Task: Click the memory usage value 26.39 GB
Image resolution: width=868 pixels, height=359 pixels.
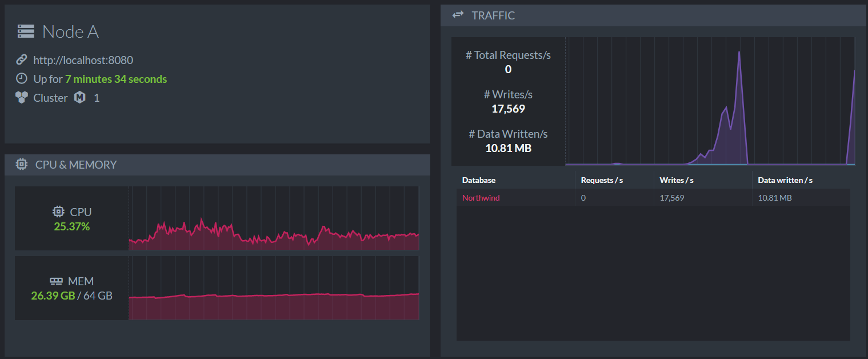Action: tap(53, 296)
